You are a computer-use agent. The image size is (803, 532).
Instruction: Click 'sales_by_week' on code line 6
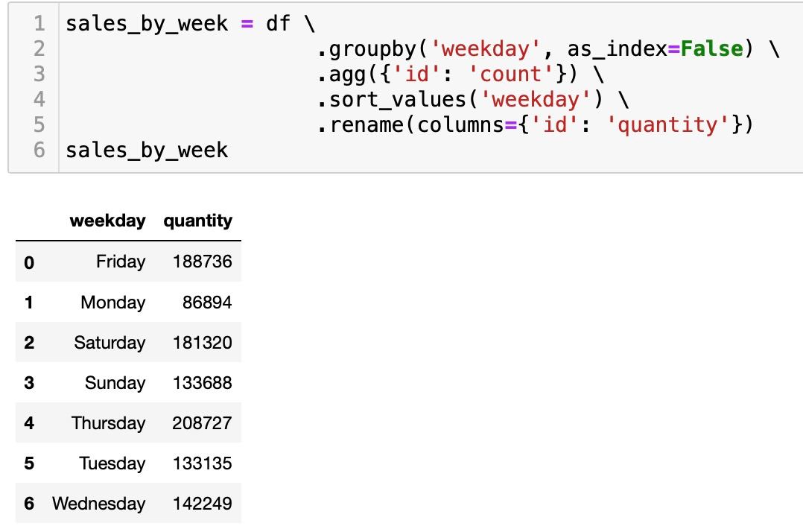147,150
